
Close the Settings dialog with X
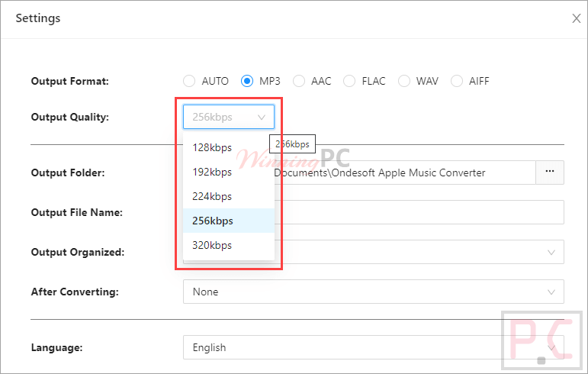pos(577,18)
